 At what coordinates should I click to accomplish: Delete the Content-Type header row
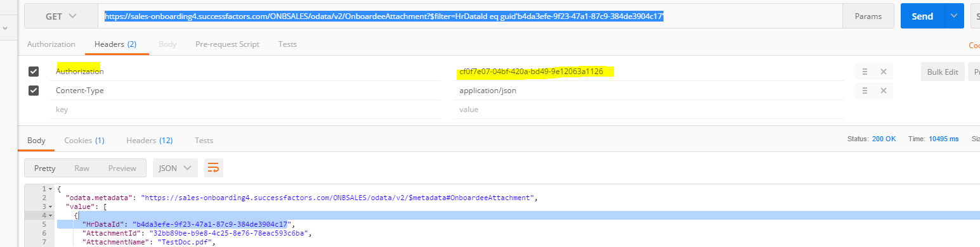883,91
